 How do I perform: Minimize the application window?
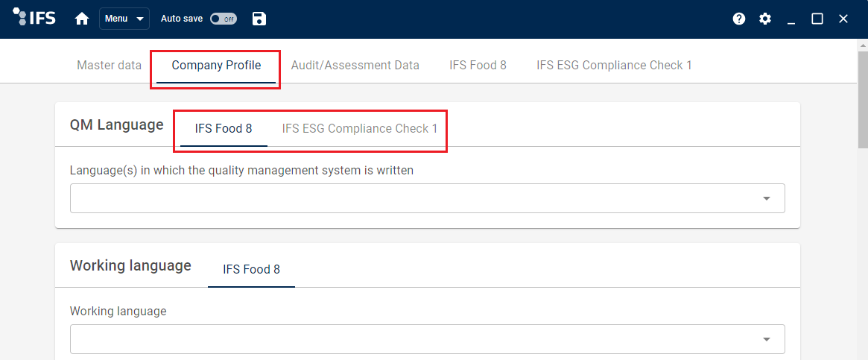pos(791,19)
